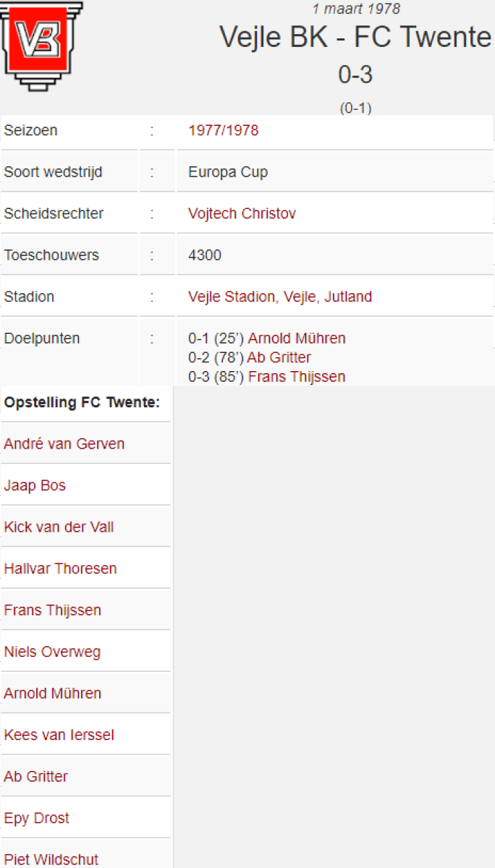Click the Vejle BK club logo
This screenshot has width=495, height=868.
[42, 45]
